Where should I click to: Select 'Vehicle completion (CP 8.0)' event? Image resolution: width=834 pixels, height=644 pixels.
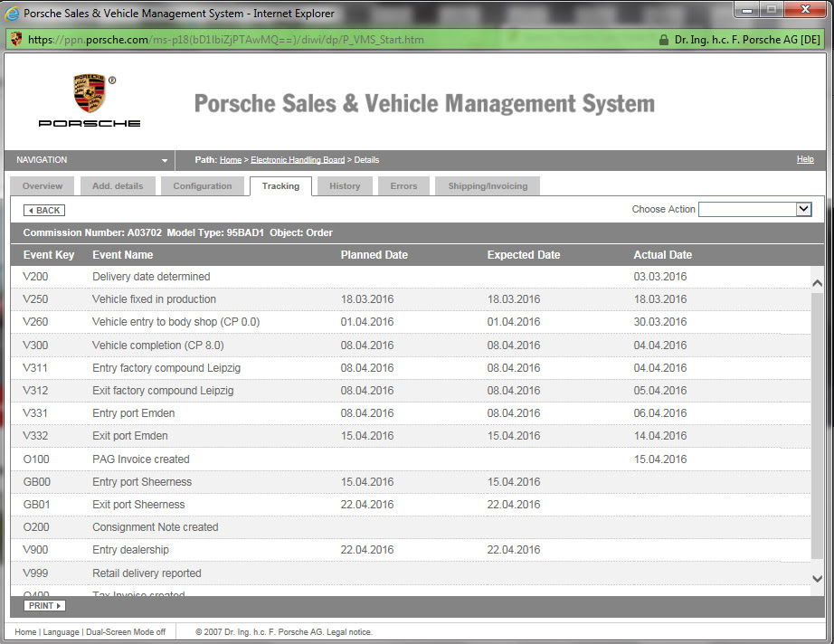(158, 346)
